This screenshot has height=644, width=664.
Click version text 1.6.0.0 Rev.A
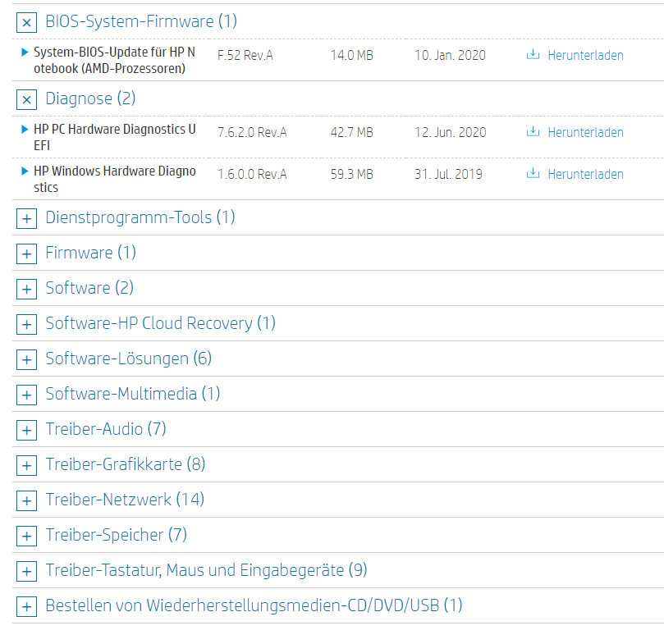tap(252, 174)
